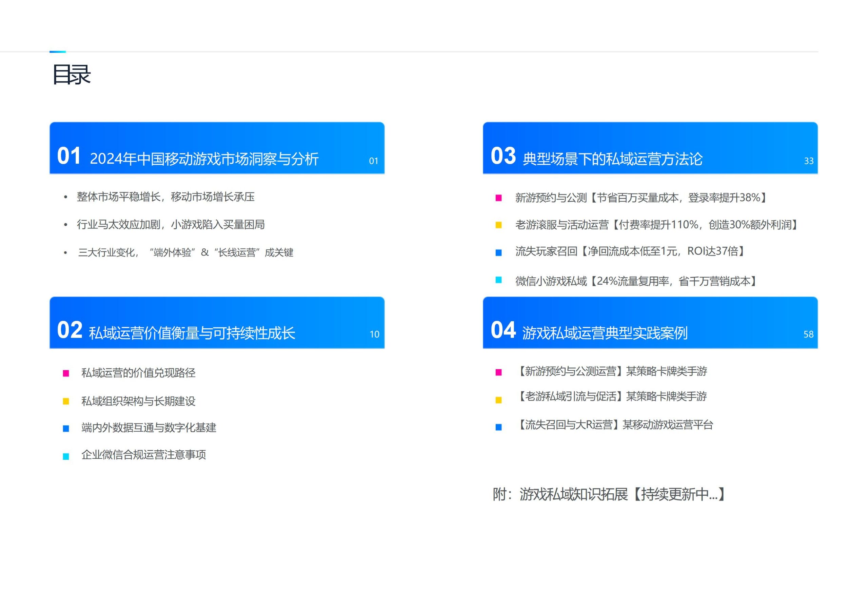Click the yellow bullet beside 老游滚服与活动运营
The image size is (868, 616).
pos(499,225)
